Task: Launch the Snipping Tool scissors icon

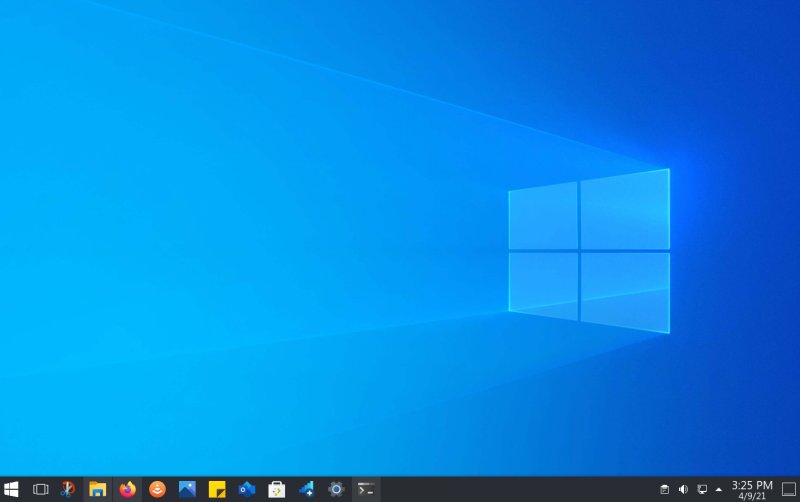Action: 68,489
